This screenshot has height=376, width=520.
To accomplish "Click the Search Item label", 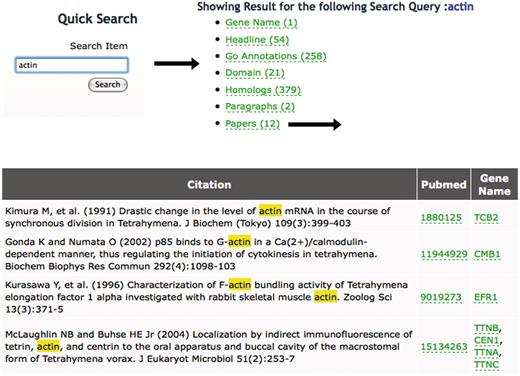I will tap(99, 46).
